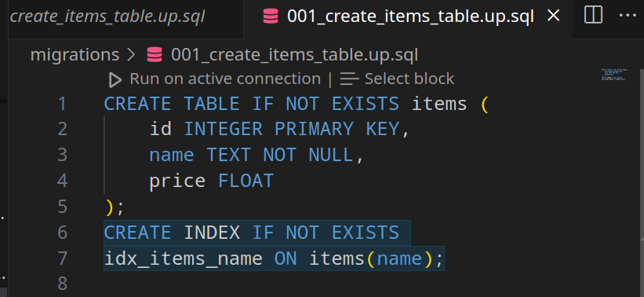Open the More Actions ellipsis menu
This screenshot has width=644, height=297.
pos(628,16)
